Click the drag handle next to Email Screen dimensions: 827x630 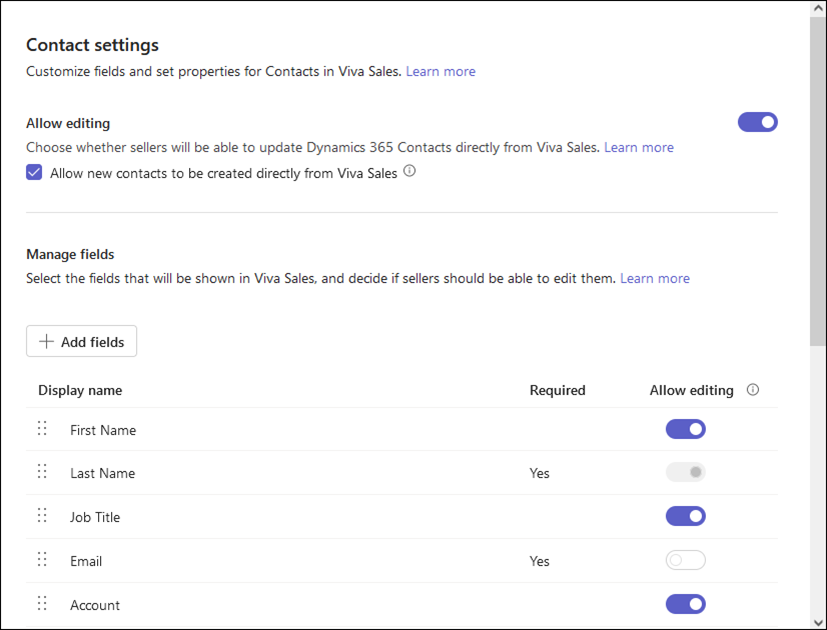(42, 559)
